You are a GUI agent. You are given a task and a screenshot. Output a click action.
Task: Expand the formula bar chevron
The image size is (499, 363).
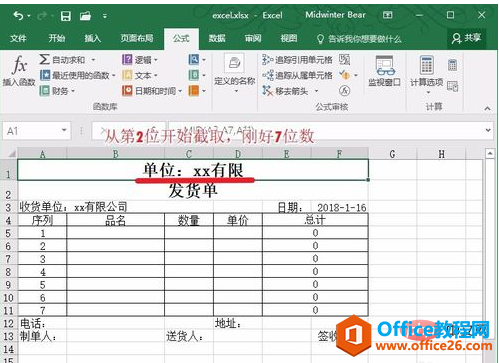click(x=488, y=130)
